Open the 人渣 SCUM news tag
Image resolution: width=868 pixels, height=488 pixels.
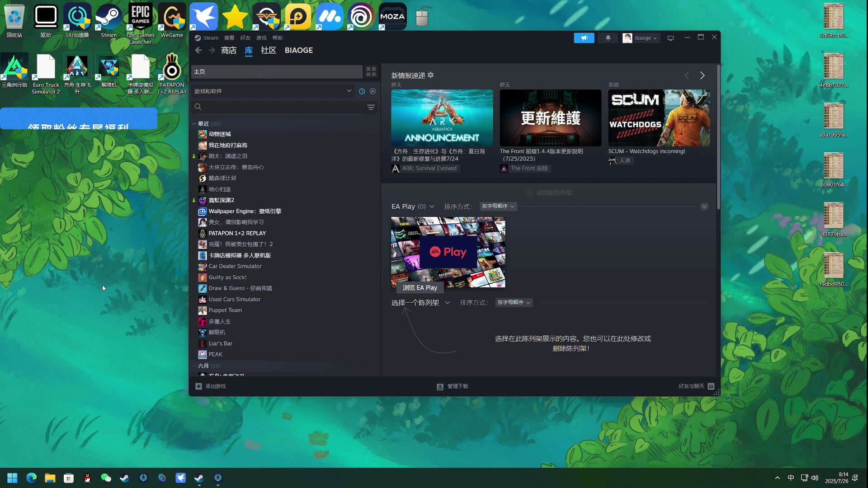pos(620,160)
